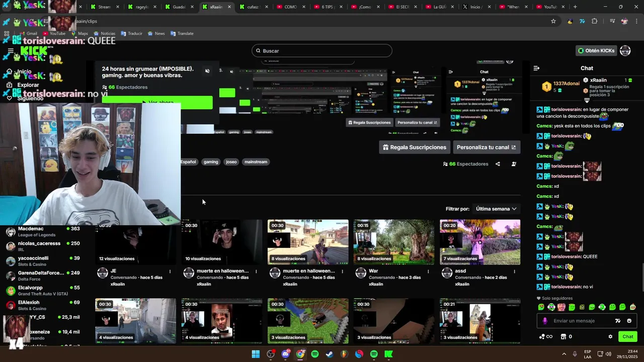Click the 7TV icon in message box
Image resolution: width=644 pixels, height=362 pixels.
click(618, 321)
